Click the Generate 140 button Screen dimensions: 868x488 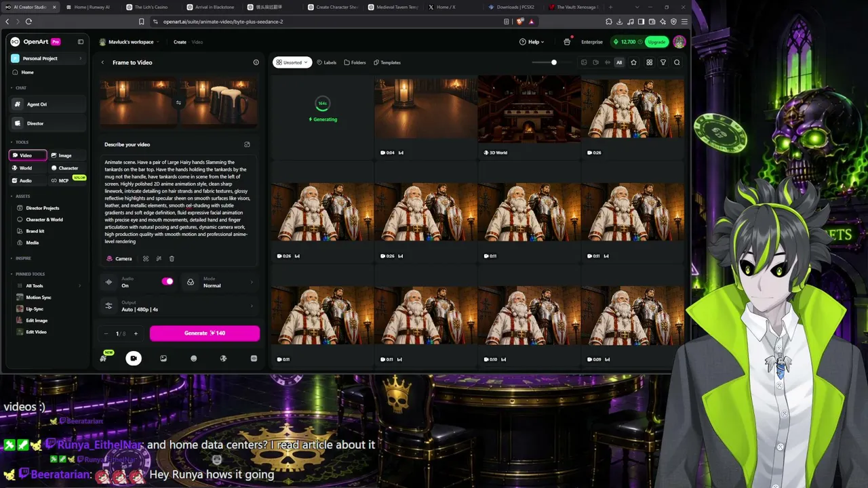205,333
